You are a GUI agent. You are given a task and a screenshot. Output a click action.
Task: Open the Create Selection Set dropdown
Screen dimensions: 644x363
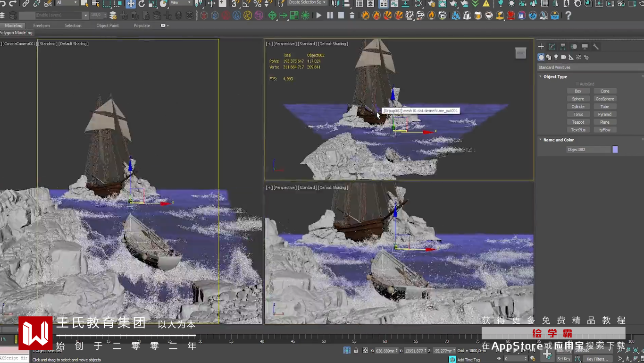(307, 3)
